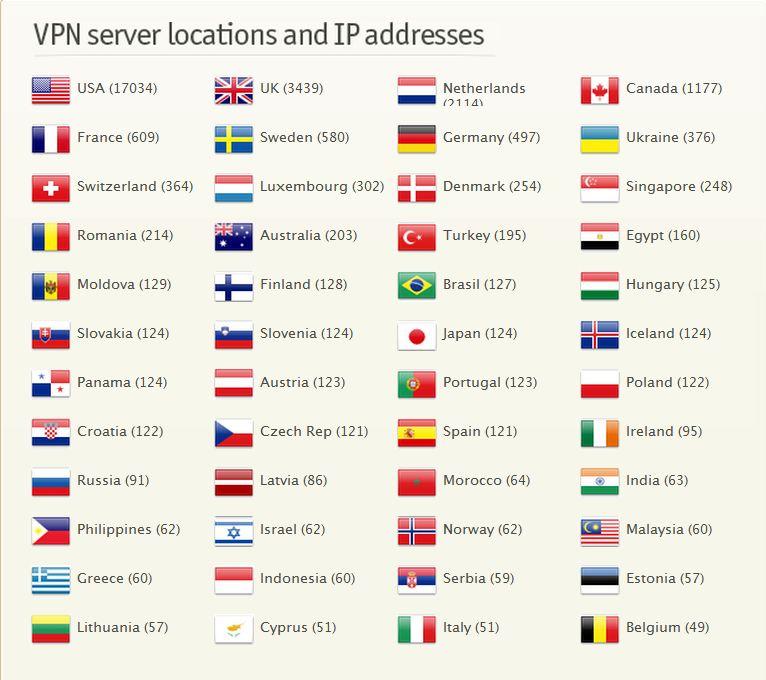Screen dimensions: 766x680
Task: Click the Switzerland flag icon
Action: 51,189
